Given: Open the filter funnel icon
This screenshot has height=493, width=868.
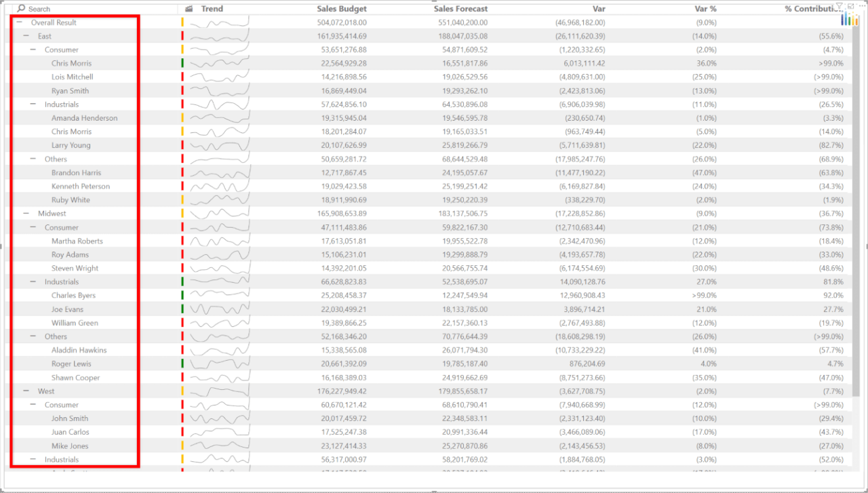Looking at the screenshot, I should click(x=840, y=5).
